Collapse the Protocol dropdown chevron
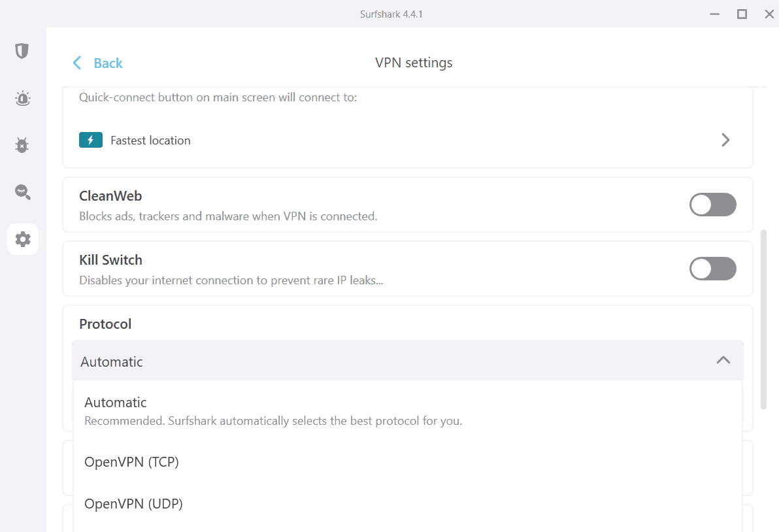The width and height of the screenshot is (779, 532). [x=723, y=360]
